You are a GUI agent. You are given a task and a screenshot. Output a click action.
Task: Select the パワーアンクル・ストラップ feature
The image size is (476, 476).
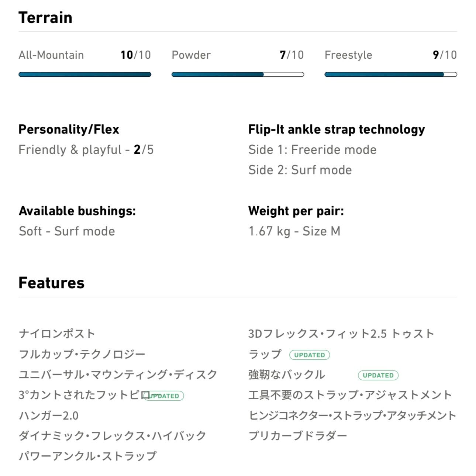click(x=87, y=456)
